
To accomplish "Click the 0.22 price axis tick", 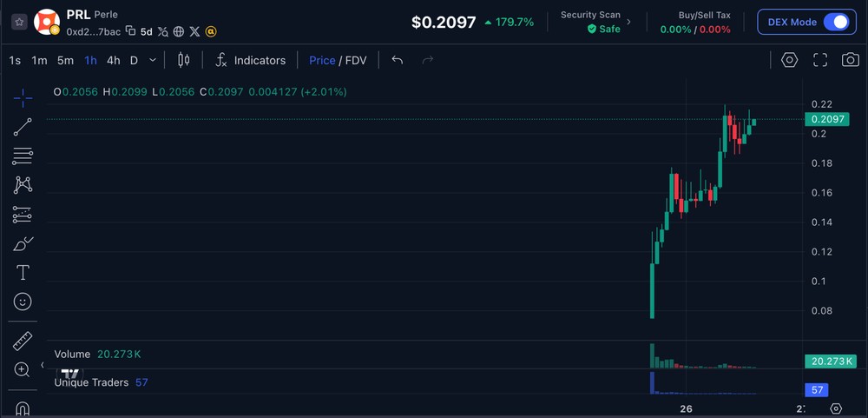I will pyautogui.click(x=821, y=104).
